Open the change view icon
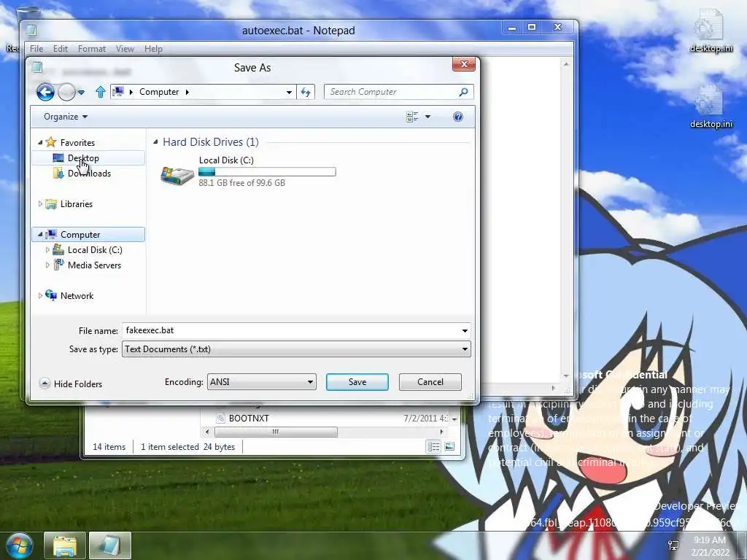 412,117
